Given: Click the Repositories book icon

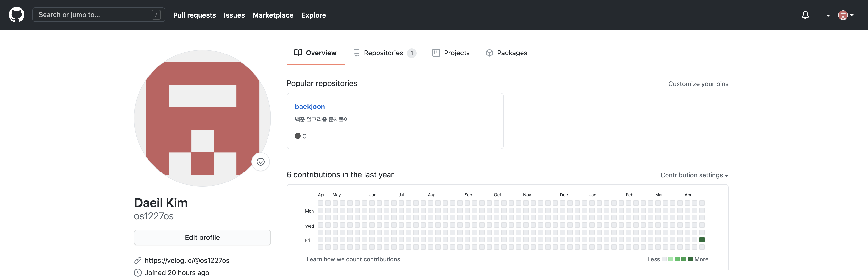Looking at the screenshot, I should [356, 53].
